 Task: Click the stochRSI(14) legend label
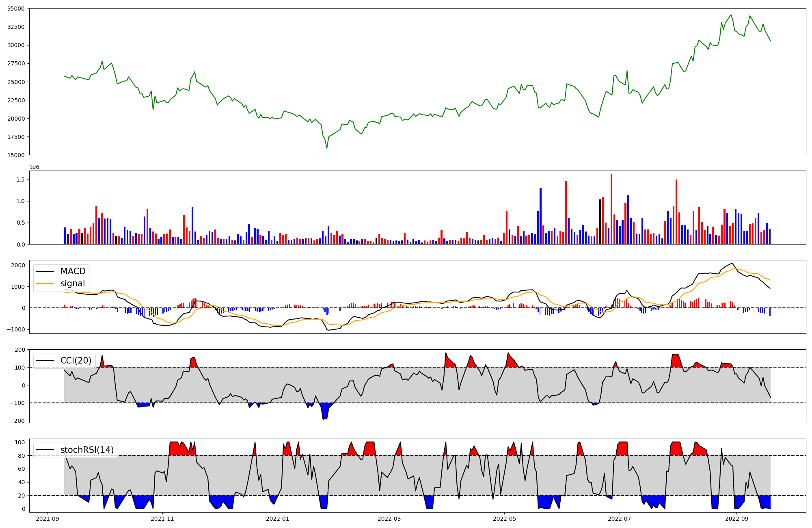coord(88,450)
